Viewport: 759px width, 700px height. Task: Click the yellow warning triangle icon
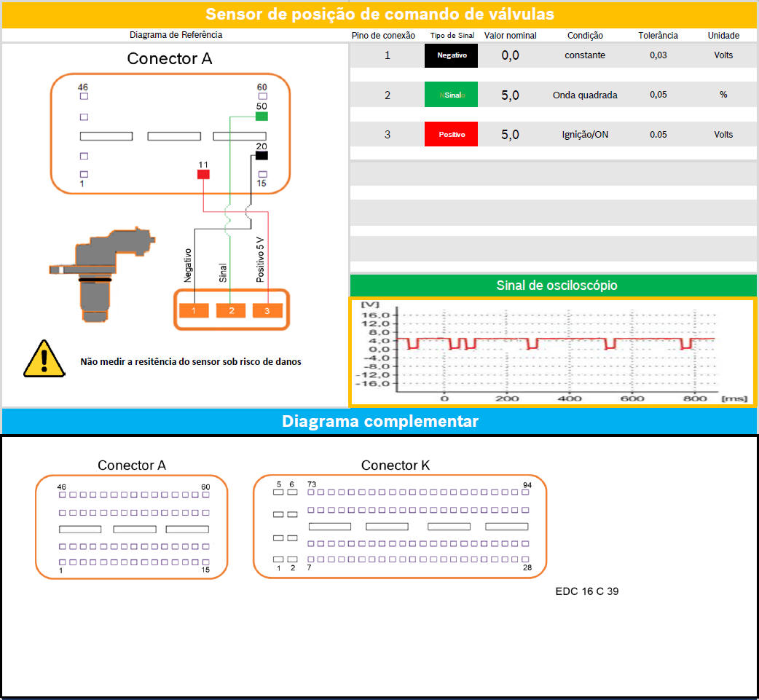click(x=44, y=358)
